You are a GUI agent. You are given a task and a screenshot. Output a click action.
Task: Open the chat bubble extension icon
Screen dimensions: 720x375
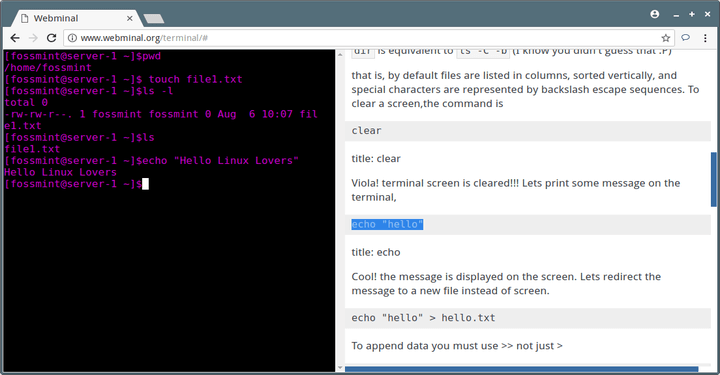click(x=686, y=38)
